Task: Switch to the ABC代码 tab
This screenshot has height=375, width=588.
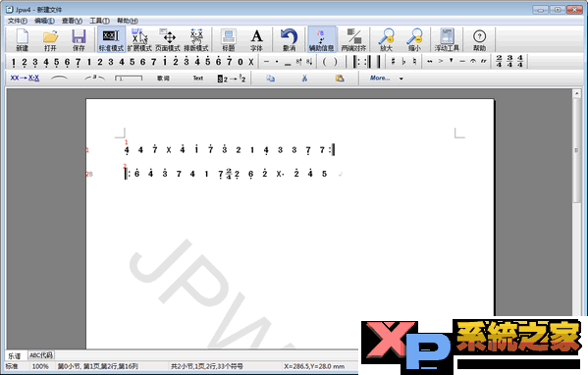Action: coord(41,354)
